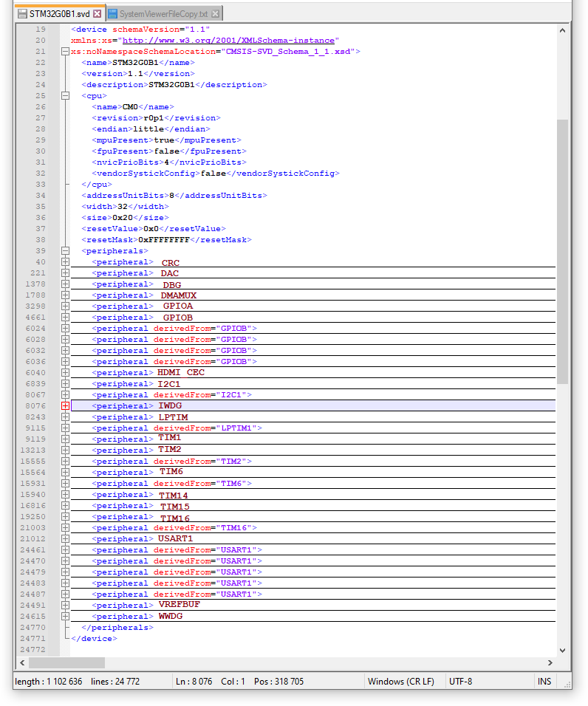Open the w3.org XMLSchema-instance link
Screen dimensions: 588x706
click(x=228, y=41)
